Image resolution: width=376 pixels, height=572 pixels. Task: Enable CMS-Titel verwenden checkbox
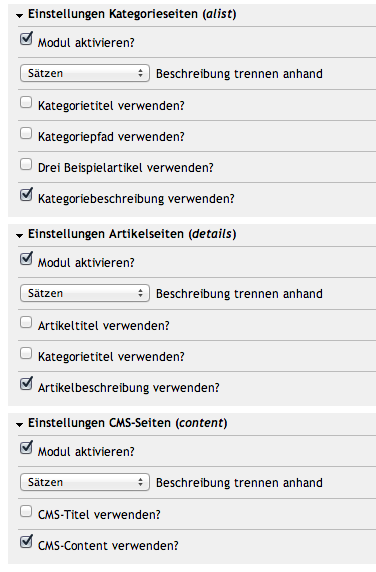[26, 511]
